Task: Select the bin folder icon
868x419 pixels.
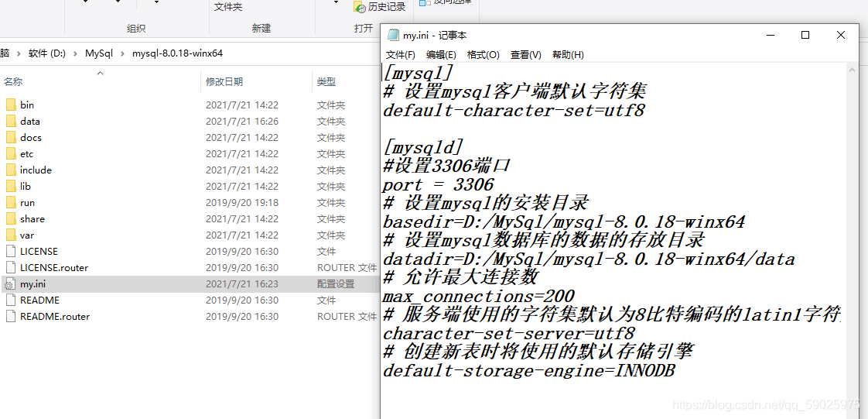Action: point(11,105)
